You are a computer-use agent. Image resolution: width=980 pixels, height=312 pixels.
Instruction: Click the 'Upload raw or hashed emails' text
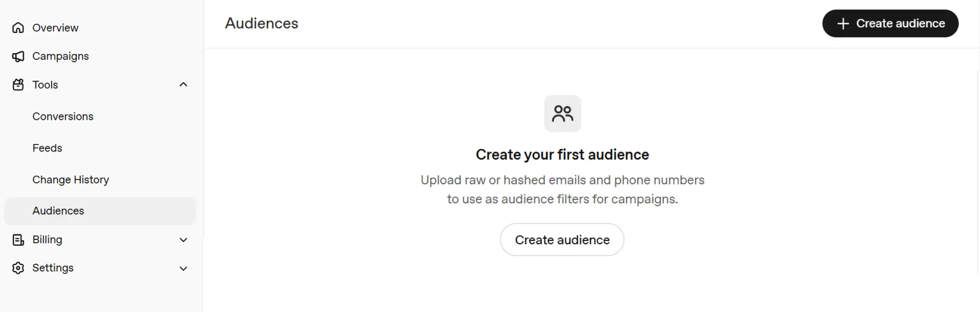pos(503,180)
